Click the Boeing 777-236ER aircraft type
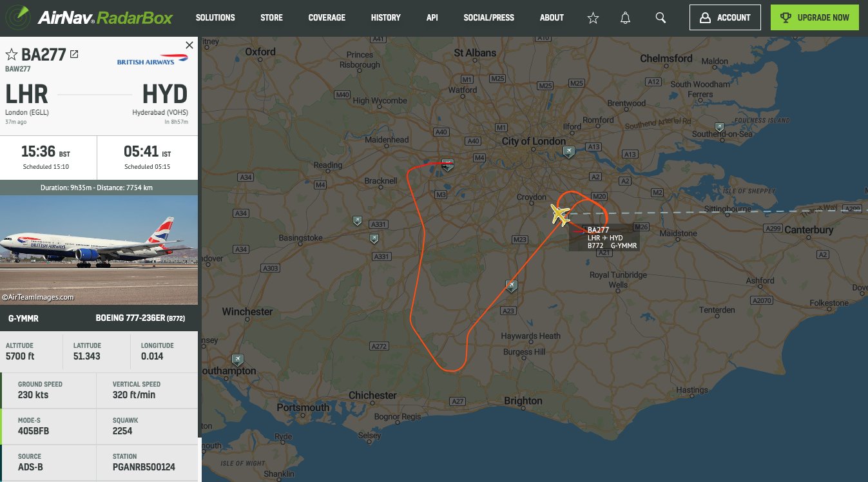Screen dimensions: 868x482 coord(141,318)
